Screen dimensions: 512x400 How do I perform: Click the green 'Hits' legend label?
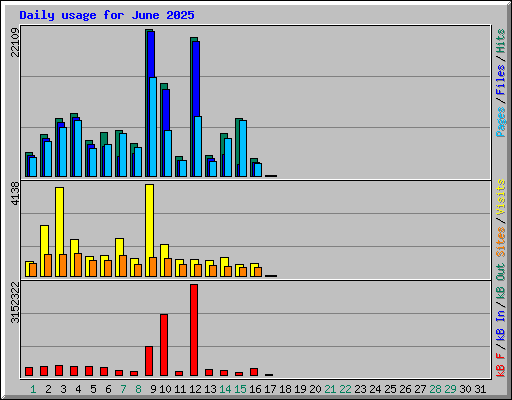click(501, 41)
